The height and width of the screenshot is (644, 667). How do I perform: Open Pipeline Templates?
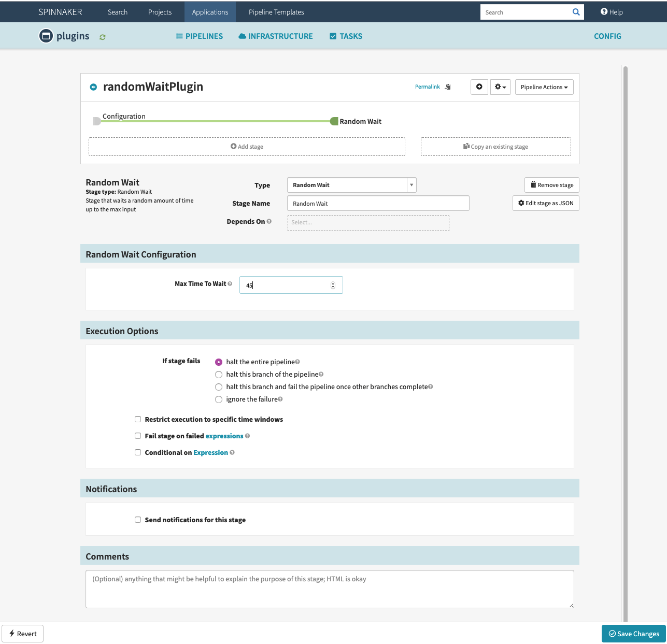pos(276,12)
